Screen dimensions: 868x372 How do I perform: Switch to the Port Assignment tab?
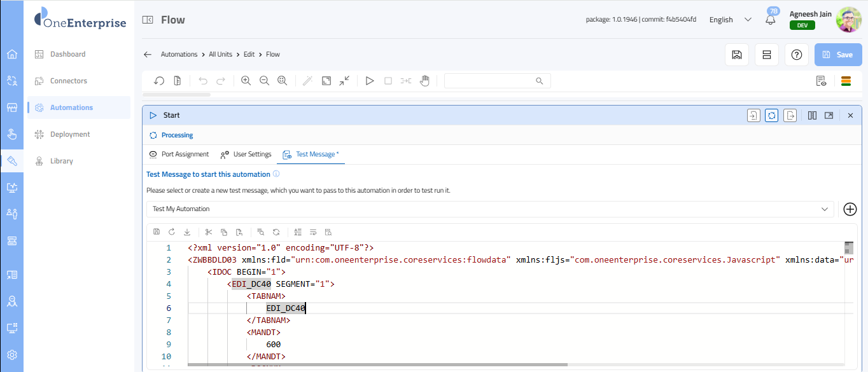pyautogui.click(x=179, y=155)
